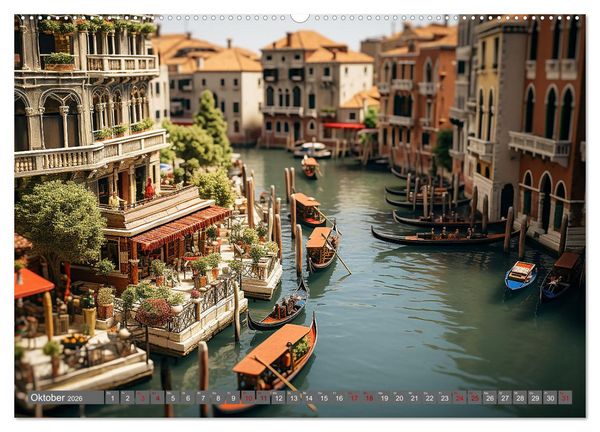Screen dimensions: 600x432
Task: Choose day 6 in the date row
Action: 188,398
